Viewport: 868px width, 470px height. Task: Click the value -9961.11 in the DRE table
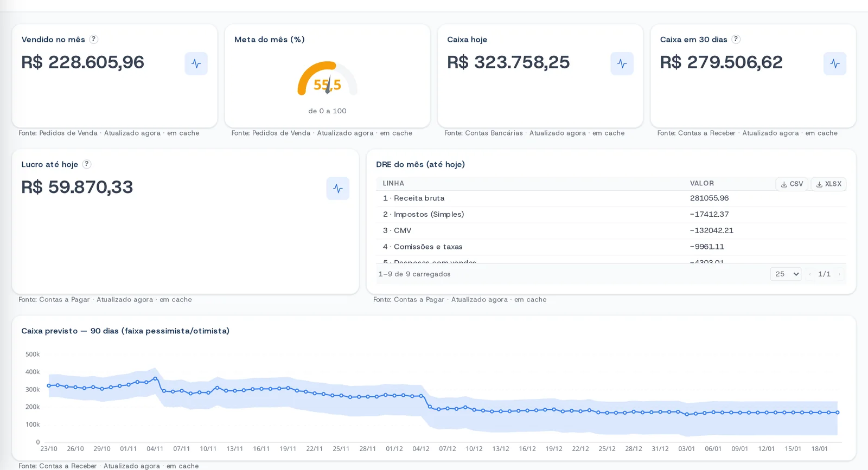pos(707,247)
